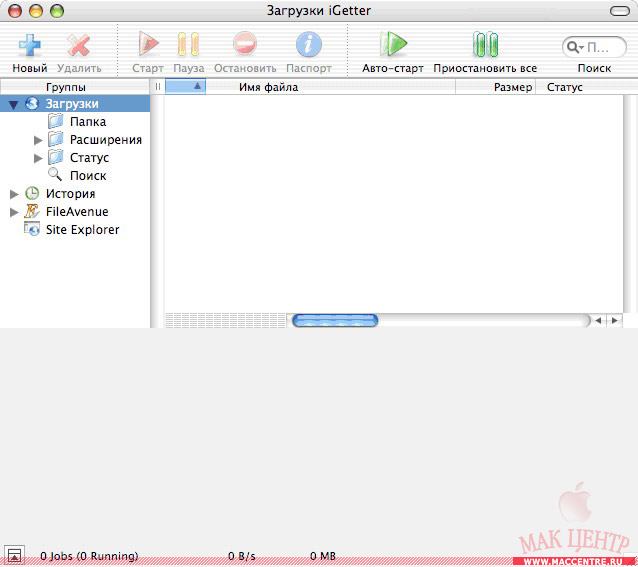Toggle the bottom panel icon in status bar
This screenshot has height=567, width=638.
tap(15, 555)
